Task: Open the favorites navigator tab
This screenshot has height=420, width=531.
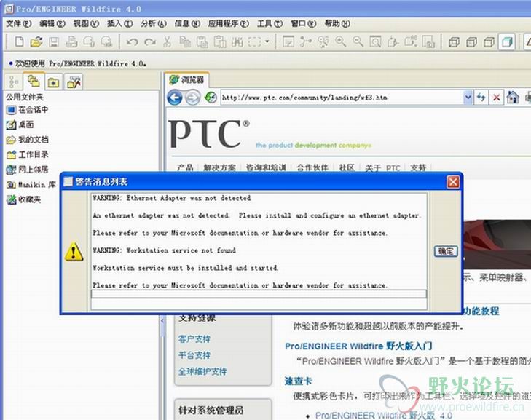Action: click(x=53, y=82)
